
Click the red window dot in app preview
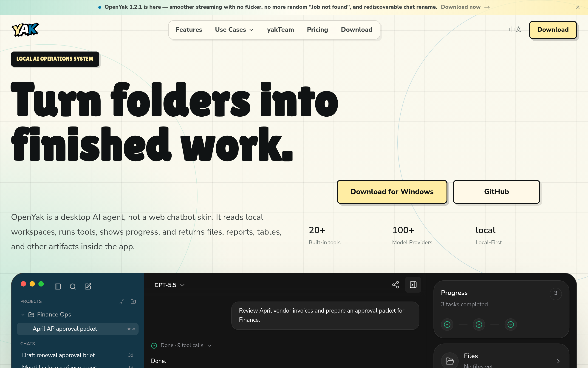pos(23,284)
